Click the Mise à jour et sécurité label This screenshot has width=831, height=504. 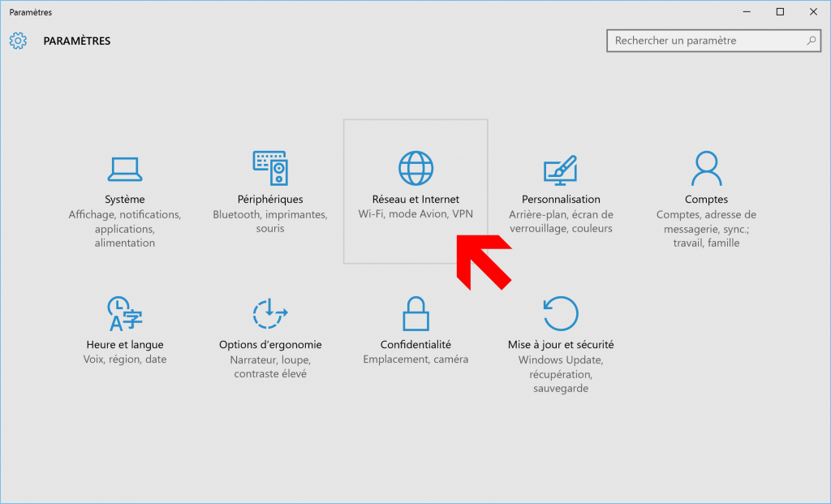click(561, 344)
